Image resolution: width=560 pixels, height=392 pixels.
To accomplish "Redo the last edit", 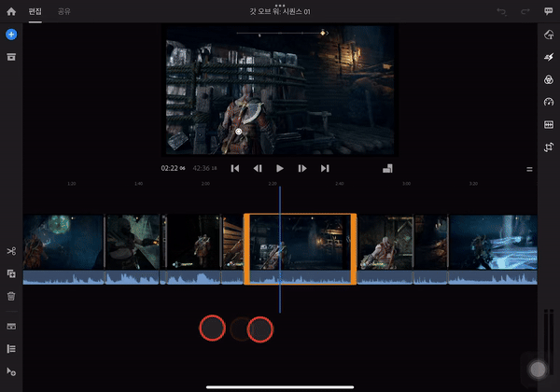I will pyautogui.click(x=525, y=12).
